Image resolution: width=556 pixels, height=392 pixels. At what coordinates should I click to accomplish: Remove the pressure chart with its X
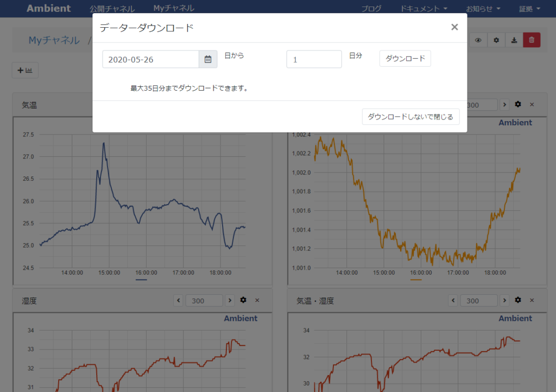pyautogui.click(x=532, y=105)
